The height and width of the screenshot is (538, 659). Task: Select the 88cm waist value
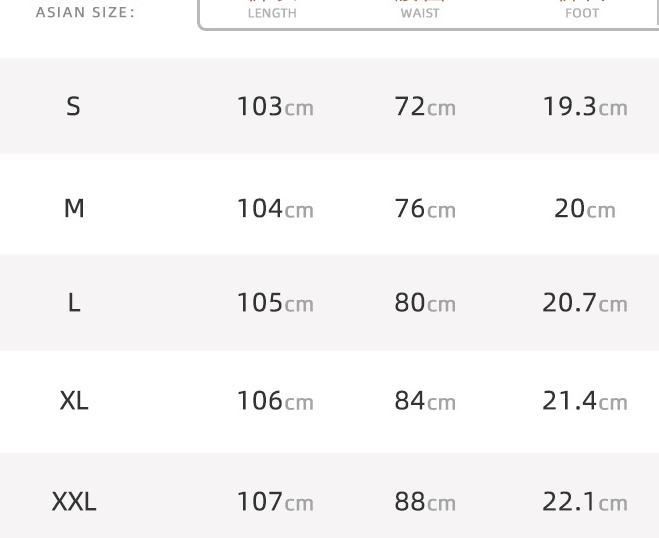click(425, 501)
